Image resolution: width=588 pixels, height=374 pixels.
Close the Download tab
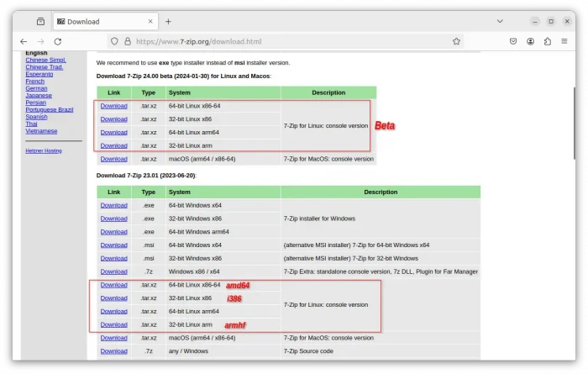pyautogui.click(x=149, y=21)
